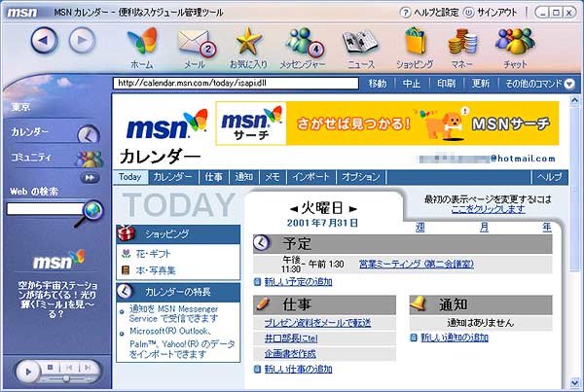Click the media player next track button

88,368
